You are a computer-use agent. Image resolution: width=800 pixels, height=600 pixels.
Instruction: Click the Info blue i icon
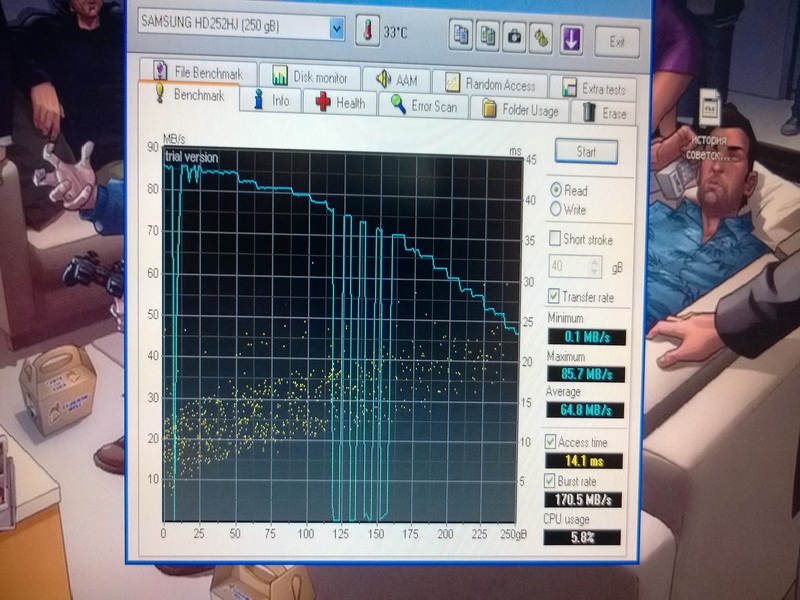pyautogui.click(x=258, y=99)
